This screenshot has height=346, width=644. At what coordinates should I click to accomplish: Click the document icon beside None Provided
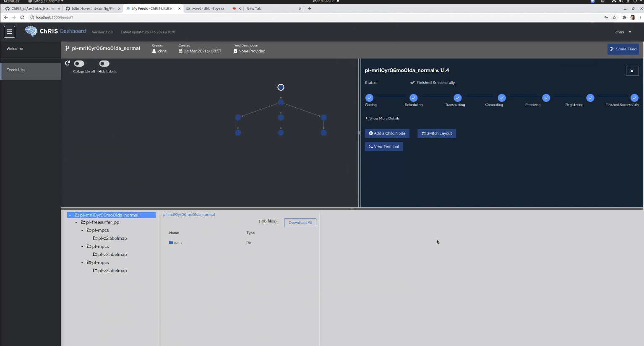[235, 51]
